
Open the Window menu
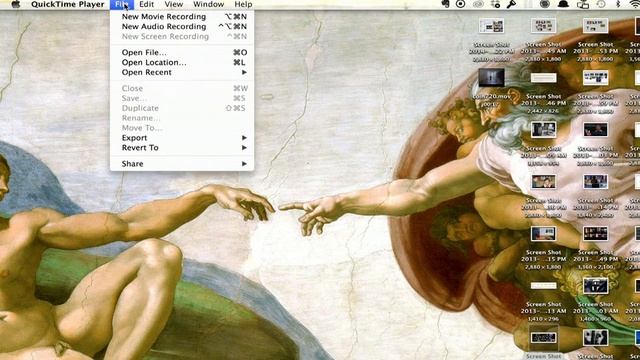pos(208,4)
